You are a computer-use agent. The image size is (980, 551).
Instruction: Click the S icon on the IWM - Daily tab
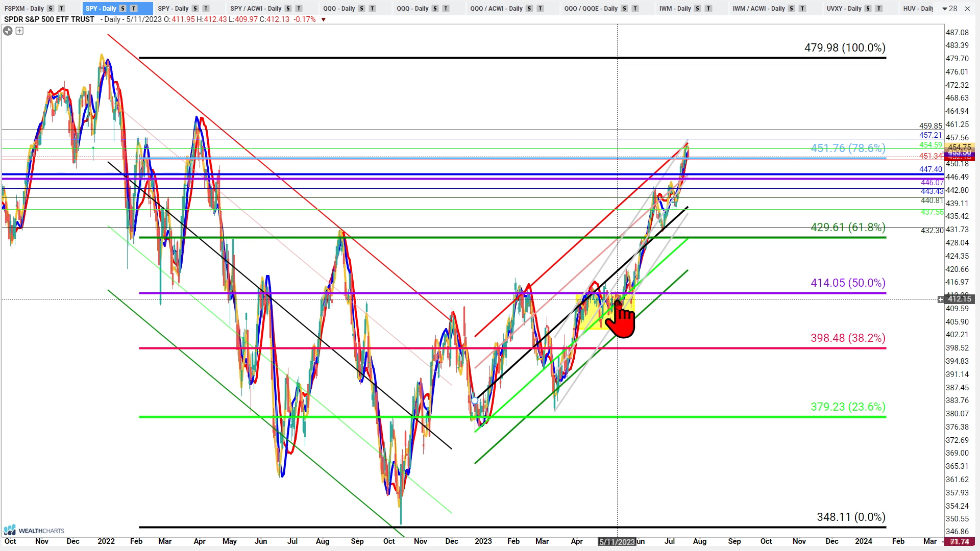click(698, 9)
